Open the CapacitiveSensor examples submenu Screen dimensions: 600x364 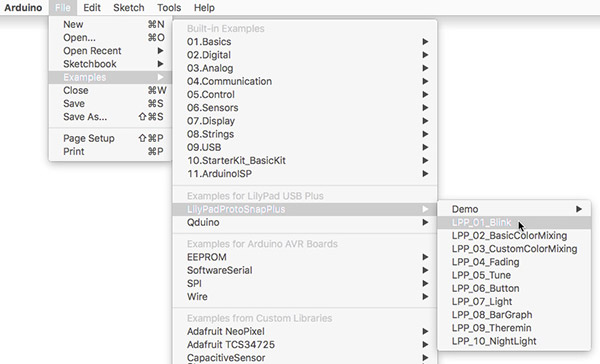(x=305, y=357)
